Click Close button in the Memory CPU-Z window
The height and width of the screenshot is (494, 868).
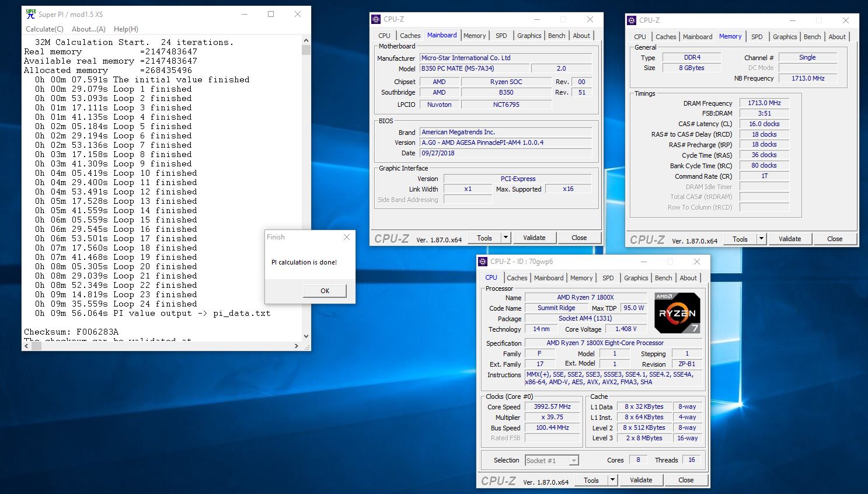(x=835, y=239)
